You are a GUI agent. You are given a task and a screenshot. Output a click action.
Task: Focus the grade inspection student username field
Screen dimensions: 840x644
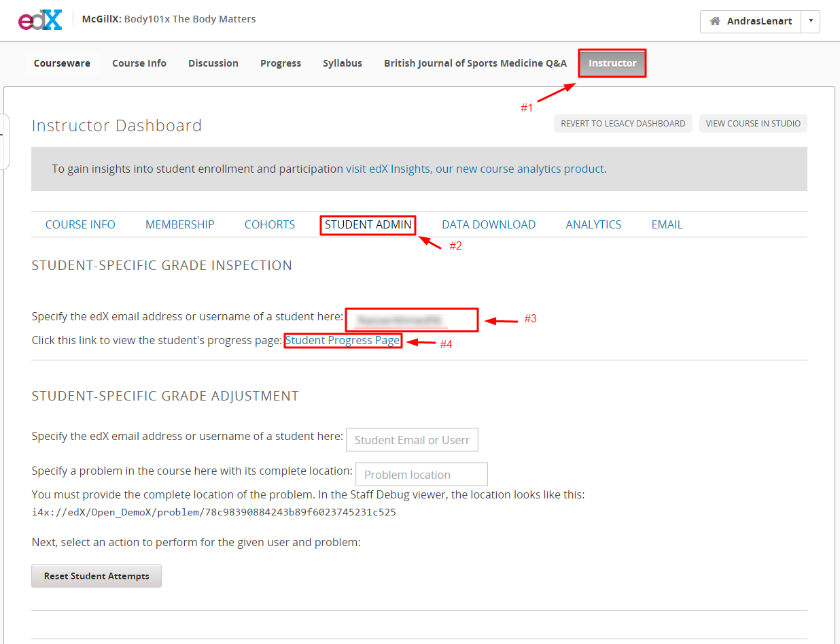(412, 320)
